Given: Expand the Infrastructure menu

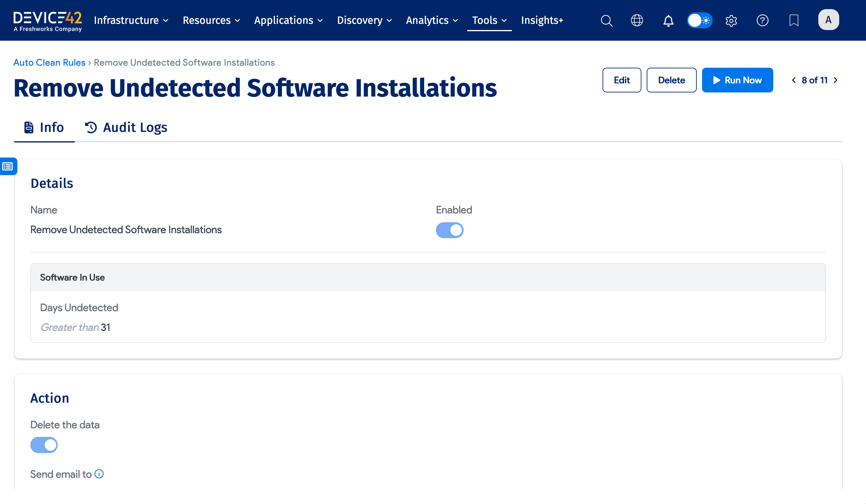Looking at the screenshot, I should click(x=131, y=20).
